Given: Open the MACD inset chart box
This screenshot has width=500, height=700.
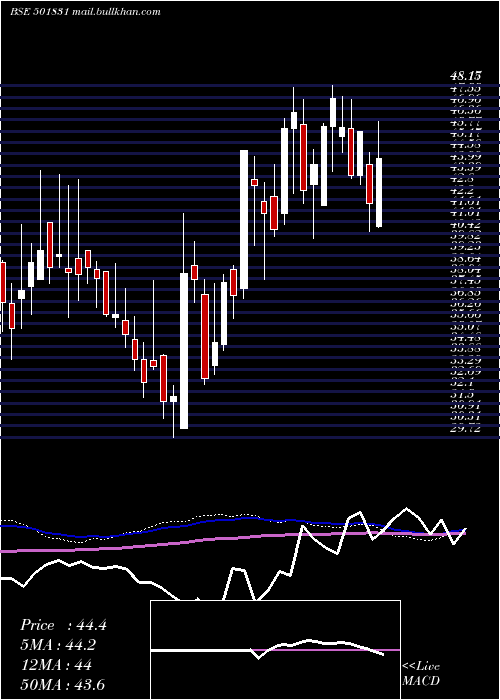Looking at the screenshot, I should 275,650.
